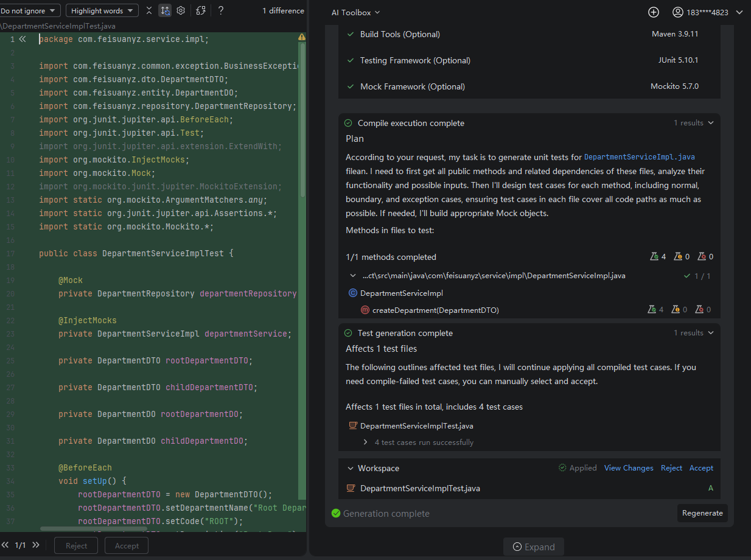Click the warning icon in editor gutter

[302, 37]
